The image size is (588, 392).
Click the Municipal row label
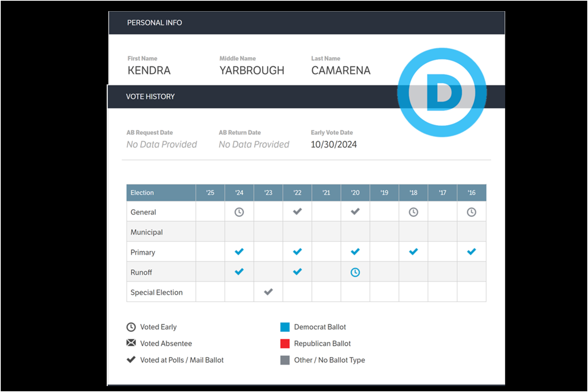pos(147,232)
